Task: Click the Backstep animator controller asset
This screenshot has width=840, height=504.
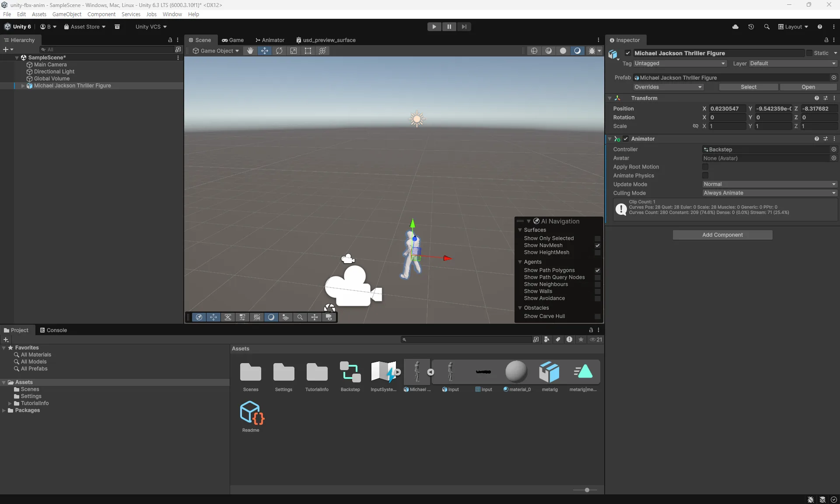Action: coord(350,376)
